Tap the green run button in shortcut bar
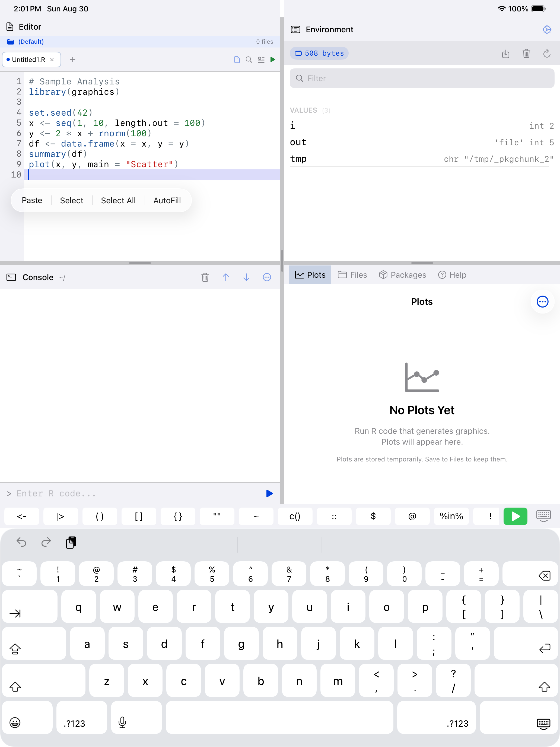560x747 pixels. tap(515, 516)
